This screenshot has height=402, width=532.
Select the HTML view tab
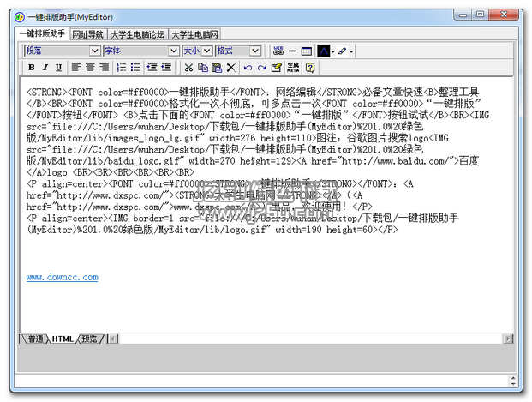[x=63, y=339]
